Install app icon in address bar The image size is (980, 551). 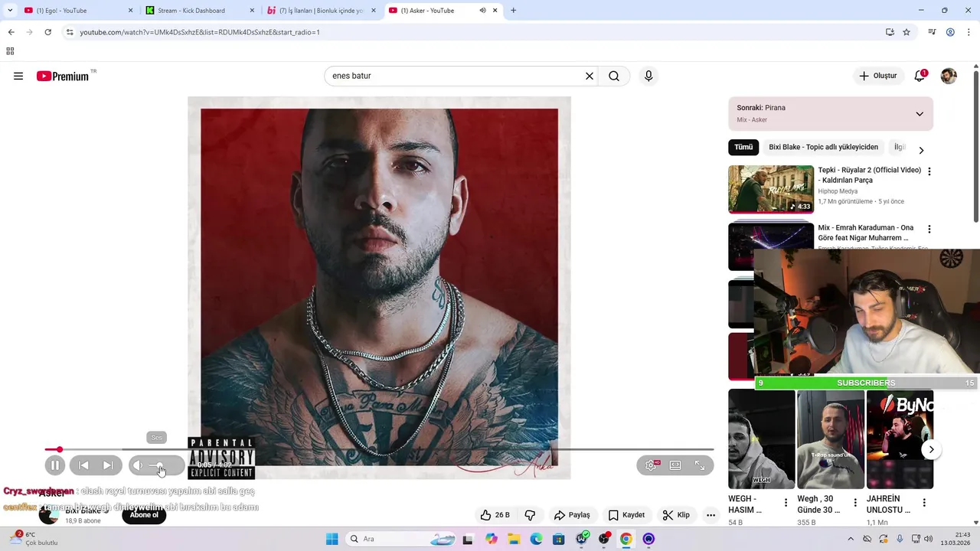click(890, 32)
